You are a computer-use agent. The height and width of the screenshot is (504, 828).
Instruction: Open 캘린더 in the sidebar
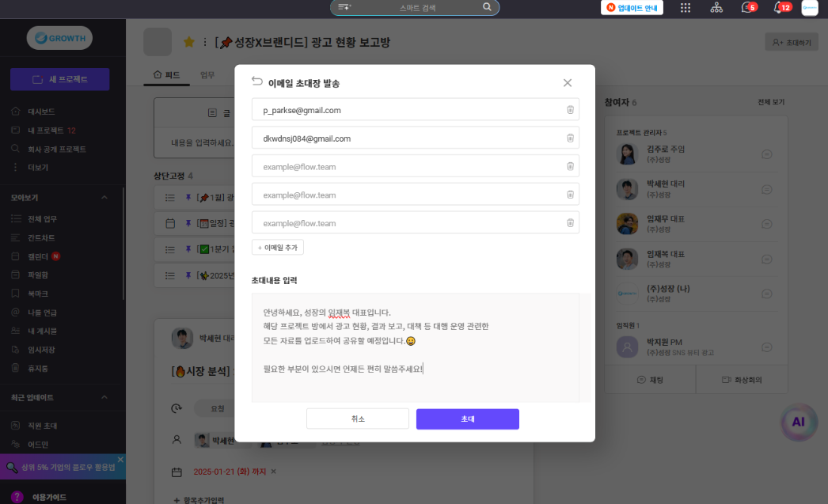[x=37, y=256]
